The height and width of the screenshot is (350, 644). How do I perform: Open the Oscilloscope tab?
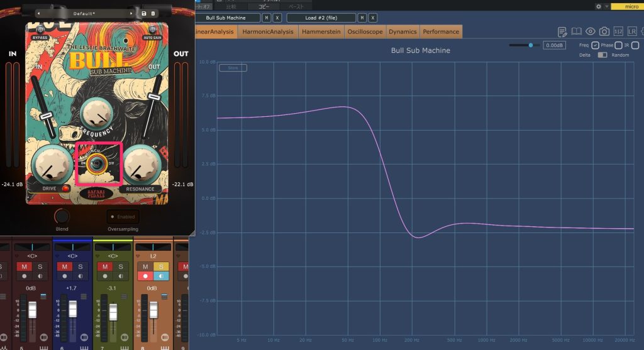[365, 31]
